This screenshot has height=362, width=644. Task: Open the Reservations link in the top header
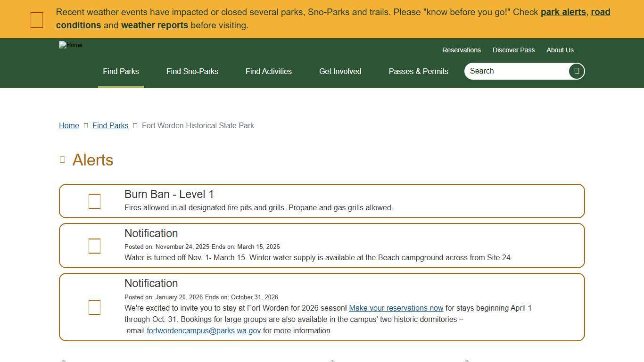click(x=461, y=50)
